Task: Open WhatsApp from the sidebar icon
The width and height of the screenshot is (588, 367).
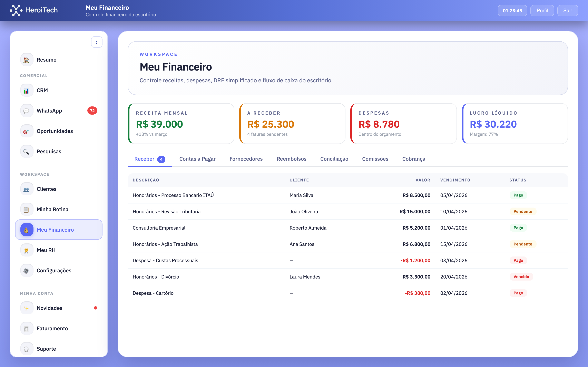Action: pos(27,111)
